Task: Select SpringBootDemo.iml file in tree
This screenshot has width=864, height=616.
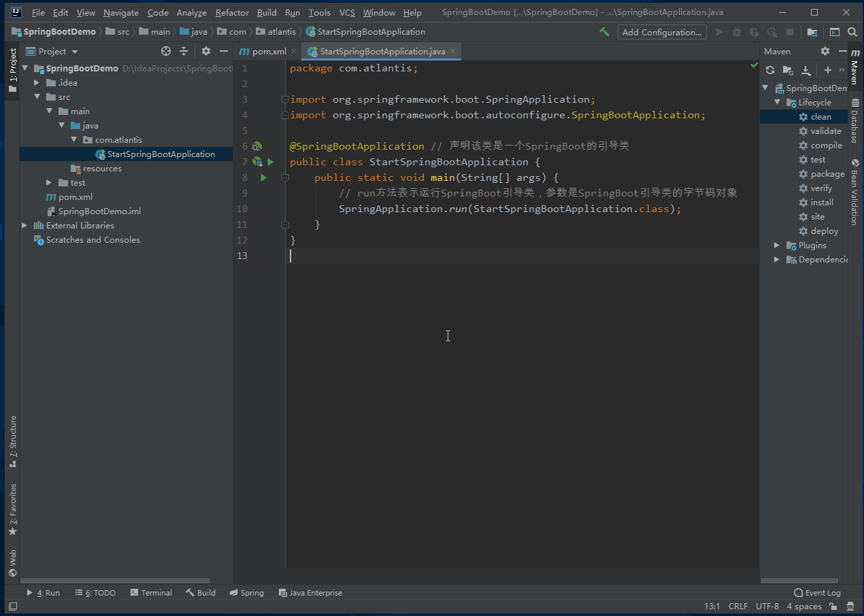Action: click(x=93, y=211)
